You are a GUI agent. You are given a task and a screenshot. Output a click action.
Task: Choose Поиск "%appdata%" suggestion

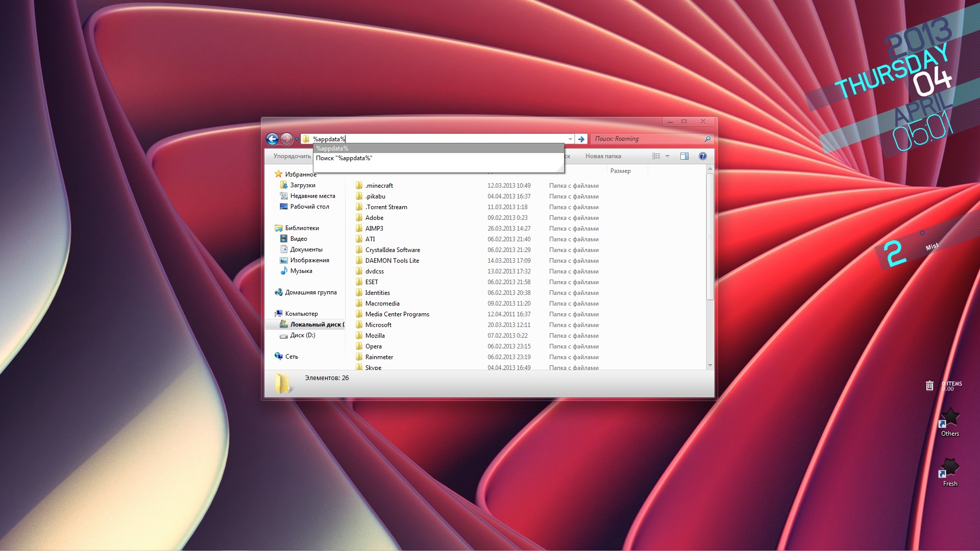point(344,158)
